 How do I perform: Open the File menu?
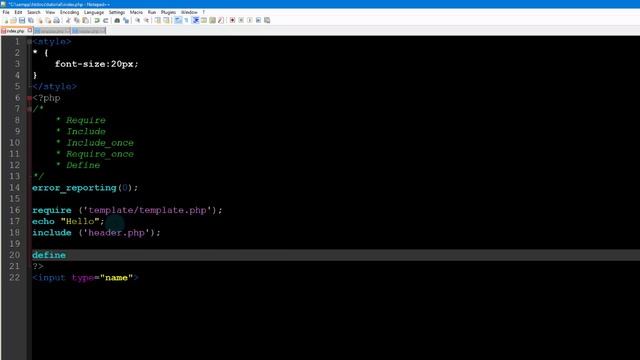tap(6, 12)
